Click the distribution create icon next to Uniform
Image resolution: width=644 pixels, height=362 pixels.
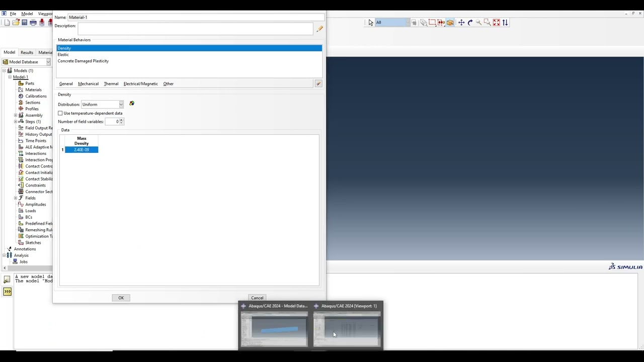[x=132, y=104]
